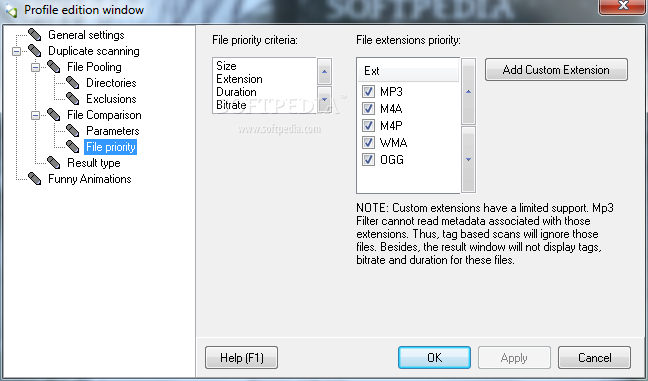Image resolution: width=648 pixels, height=381 pixels.
Task: Open the Result type page
Action: 93,163
